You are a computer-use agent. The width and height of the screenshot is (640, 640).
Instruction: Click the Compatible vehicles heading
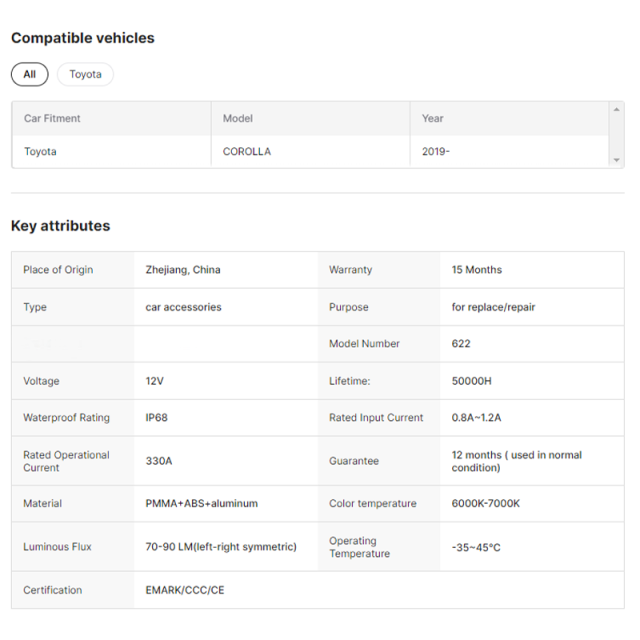[x=83, y=38]
